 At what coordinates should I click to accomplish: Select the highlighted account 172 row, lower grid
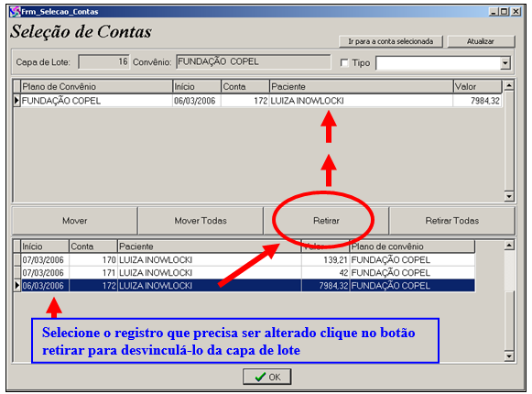[x=244, y=286]
